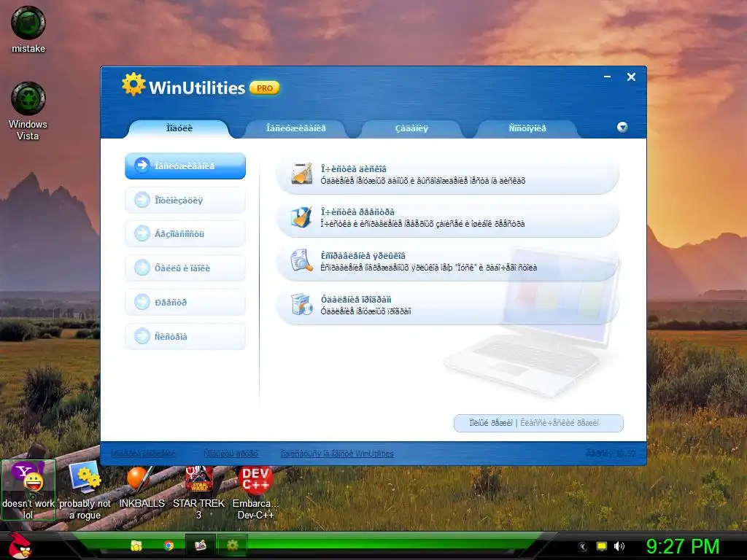Open the shortcut fixer entry with magnifier icon
Screen dimensions: 747x560
click(x=447, y=262)
